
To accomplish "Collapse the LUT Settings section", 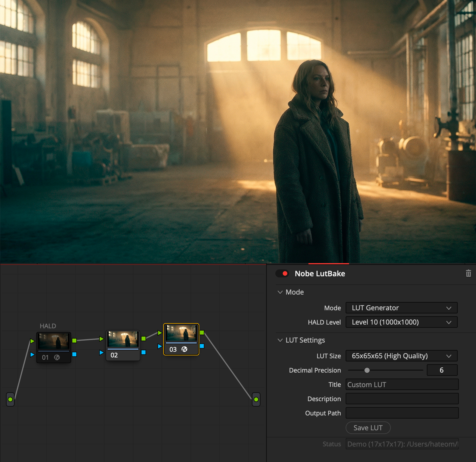I will (280, 340).
